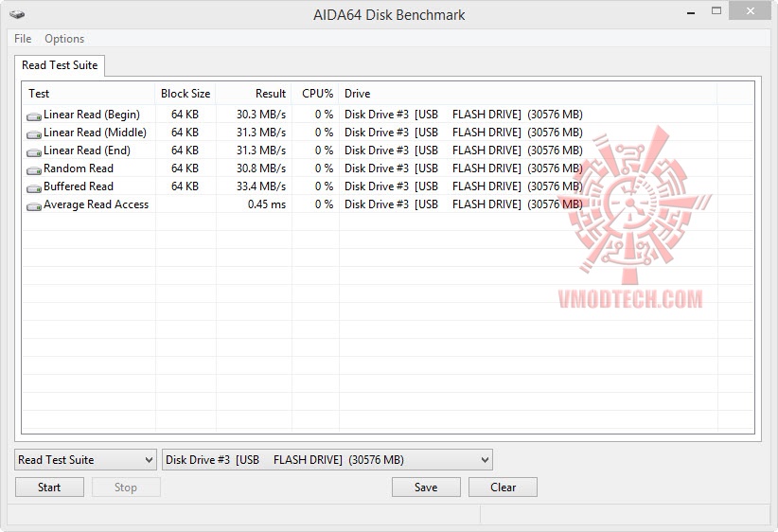
Task: Start the disk benchmark
Action: [49, 488]
